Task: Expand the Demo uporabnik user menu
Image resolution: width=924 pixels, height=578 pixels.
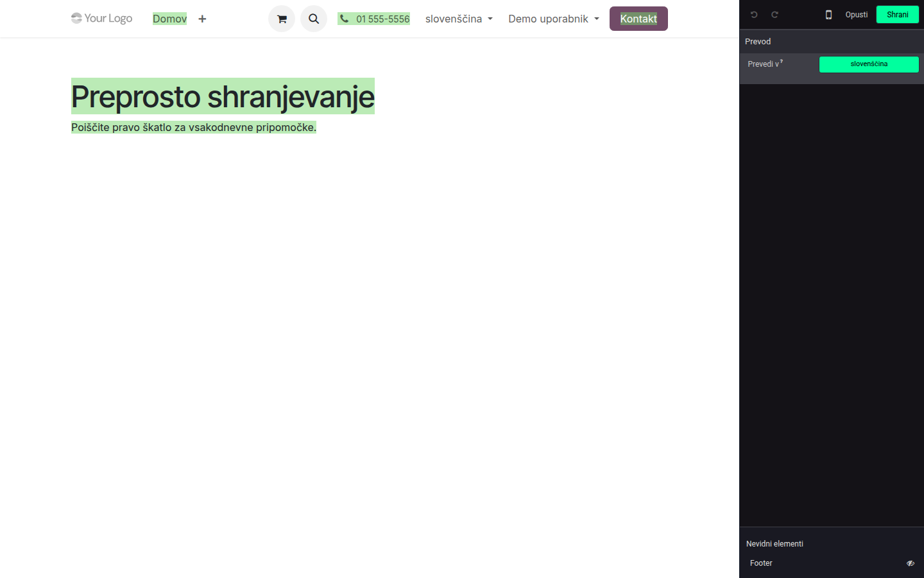Action: 554,19
